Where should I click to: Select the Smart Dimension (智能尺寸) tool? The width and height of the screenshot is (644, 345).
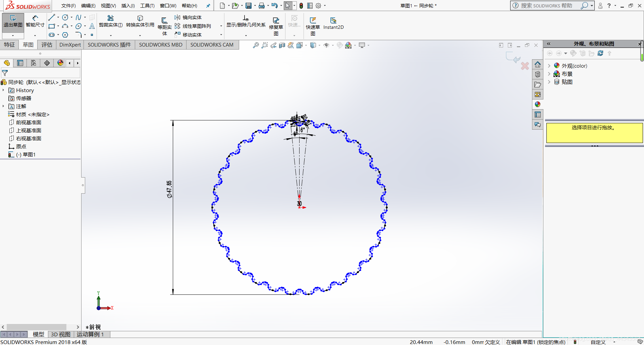click(x=35, y=21)
